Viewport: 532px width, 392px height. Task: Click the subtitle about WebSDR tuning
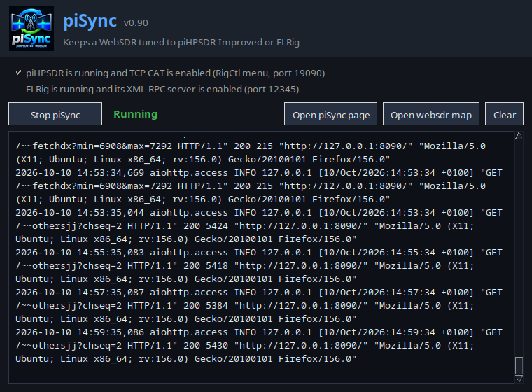[x=181, y=43]
